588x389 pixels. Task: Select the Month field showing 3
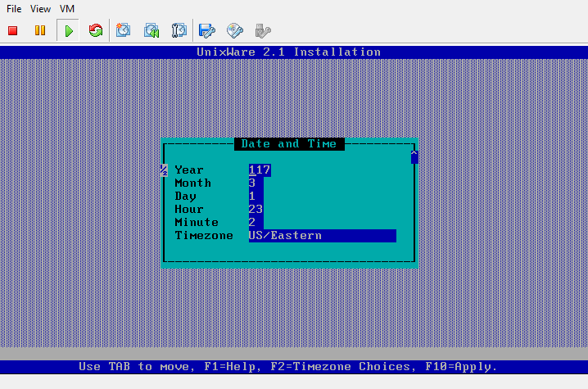[x=256, y=183]
